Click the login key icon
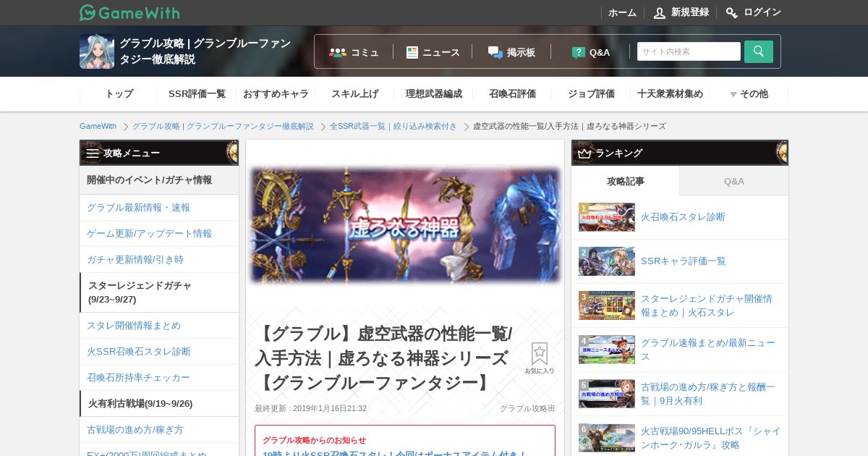The image size is (868, 456). 732,13
